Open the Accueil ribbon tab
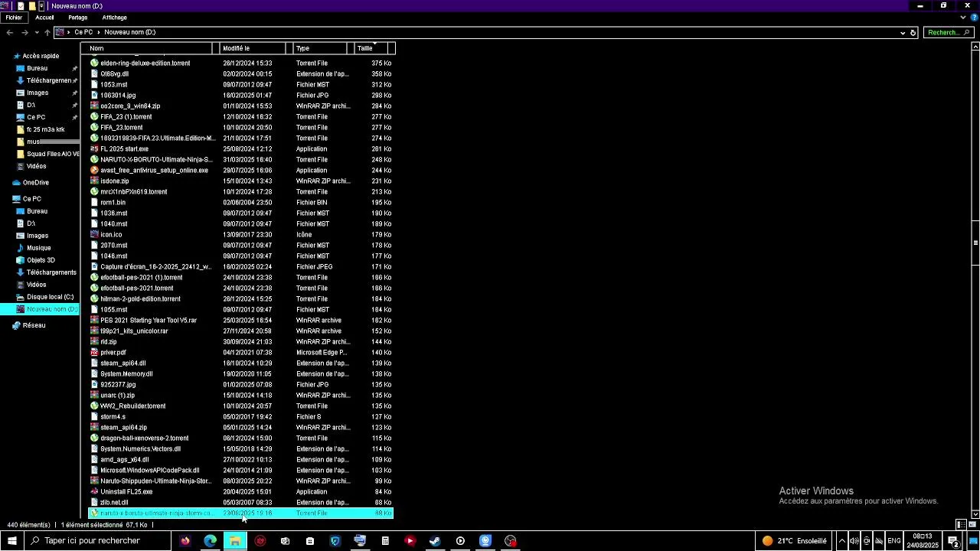 [x=44, y=18]
